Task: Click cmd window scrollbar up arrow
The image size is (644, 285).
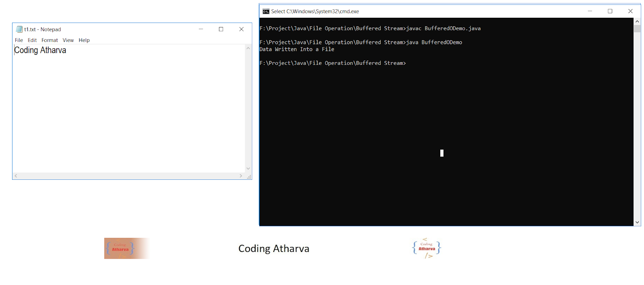Action: pyautogui.click(x=637, y=21)
